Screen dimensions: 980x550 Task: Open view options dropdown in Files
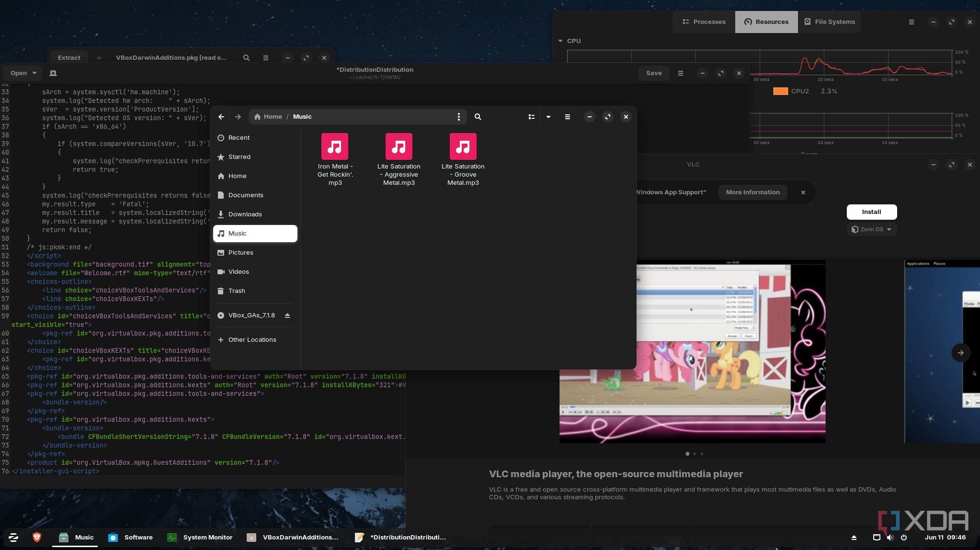point(548,117)
